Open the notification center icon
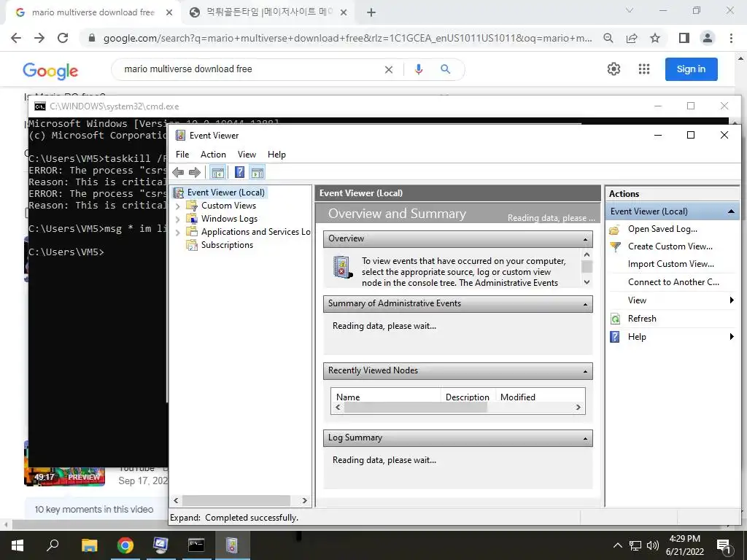This screenshot has width=747, height=560. 724,545
